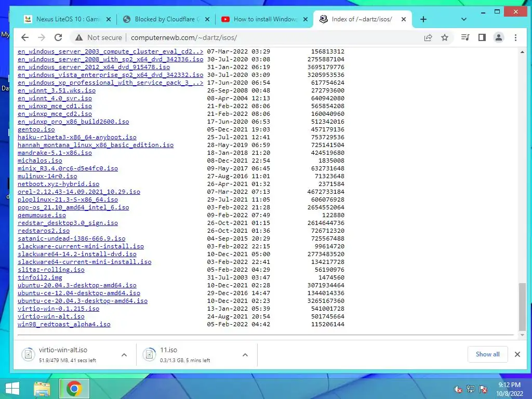Toggle the Chrome side panel

click(482, 37)
